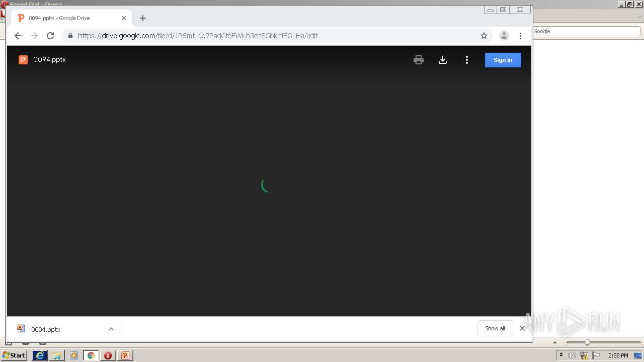Open Windows Media Player from the taskbar
Viewport: 644px width, 362px height.
[74, 355]
